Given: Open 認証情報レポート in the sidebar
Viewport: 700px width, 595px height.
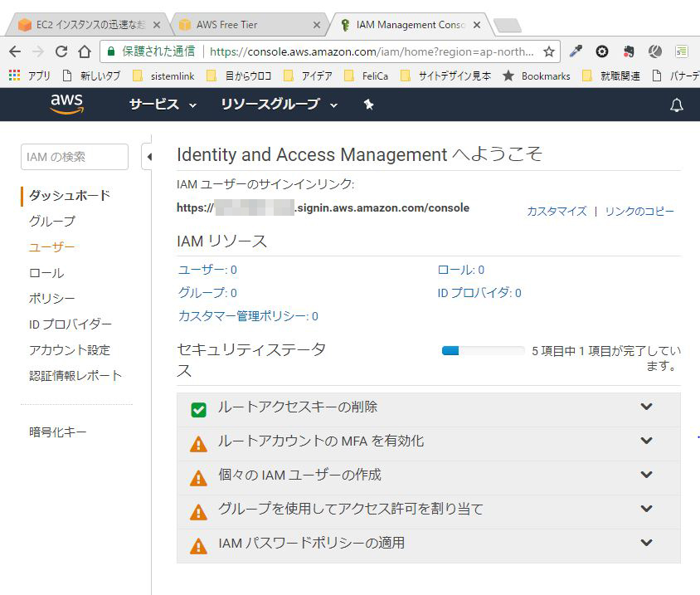Looking at the screenshot, I should (x=75, y=376).
